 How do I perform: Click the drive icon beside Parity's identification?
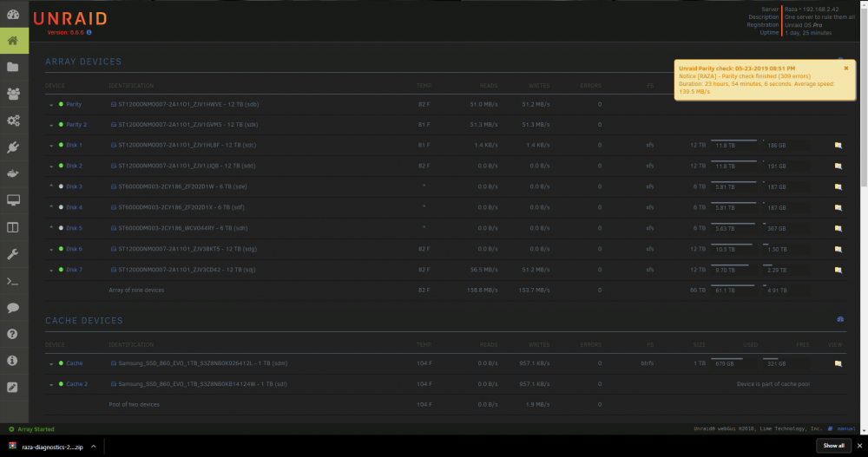(x=114, y=104)
